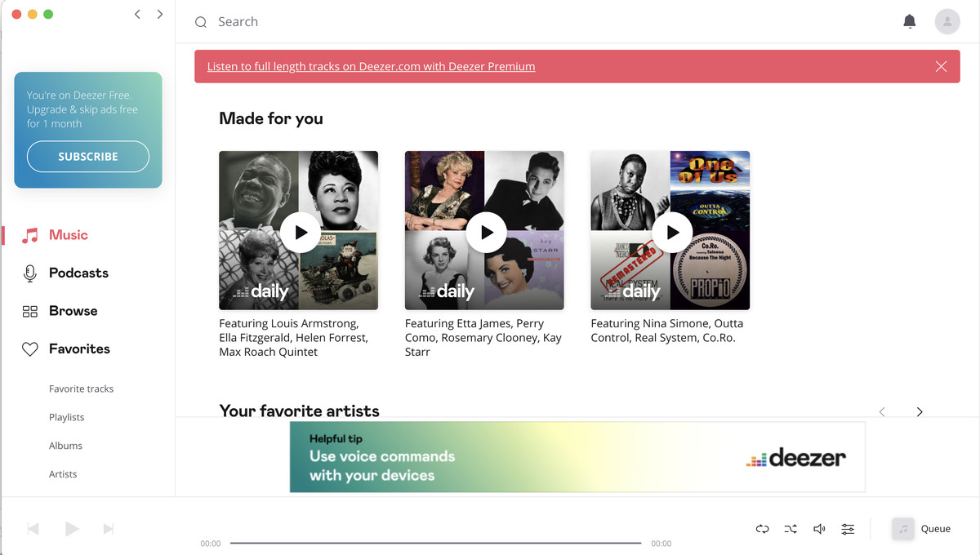
Task: Click the Favorites heart icon
Action: click(x=30, y=349)
